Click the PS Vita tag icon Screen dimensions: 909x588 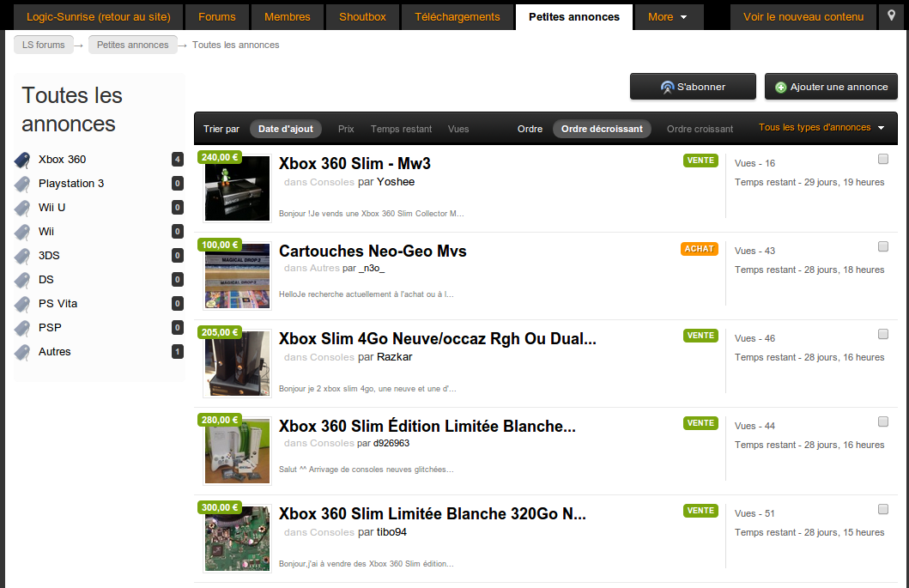[22, 305]
